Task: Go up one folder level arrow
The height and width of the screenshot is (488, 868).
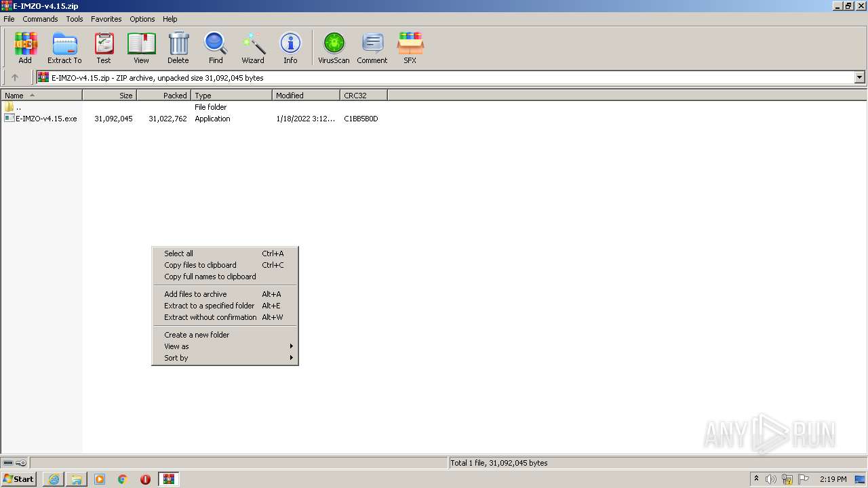Action: tap(15, 77)
